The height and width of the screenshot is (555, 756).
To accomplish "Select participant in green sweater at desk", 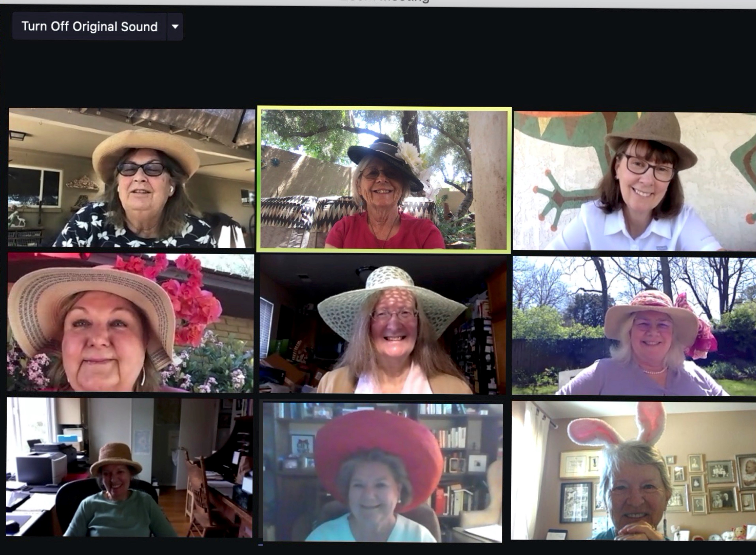I will (x=130, y=467).
